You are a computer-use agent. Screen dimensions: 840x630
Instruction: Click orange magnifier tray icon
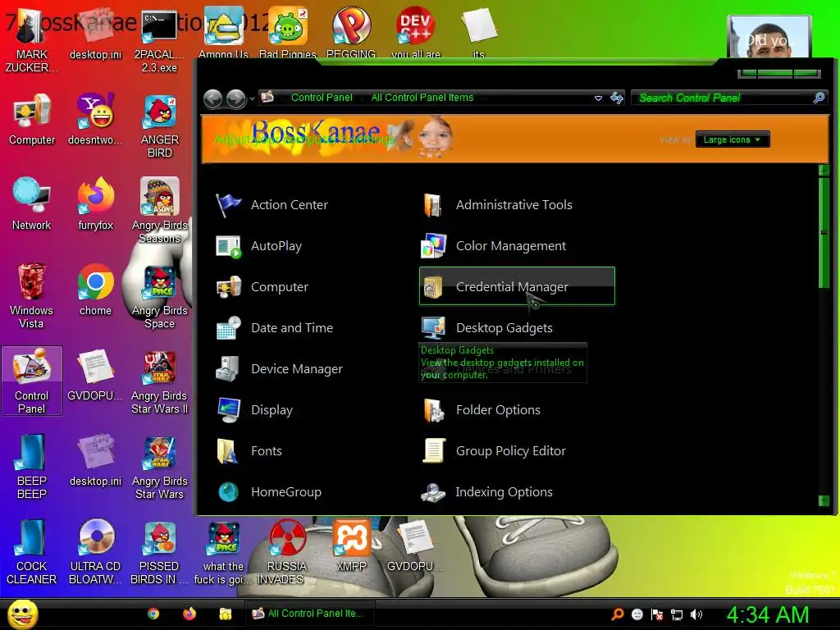(x=618, y=614)
